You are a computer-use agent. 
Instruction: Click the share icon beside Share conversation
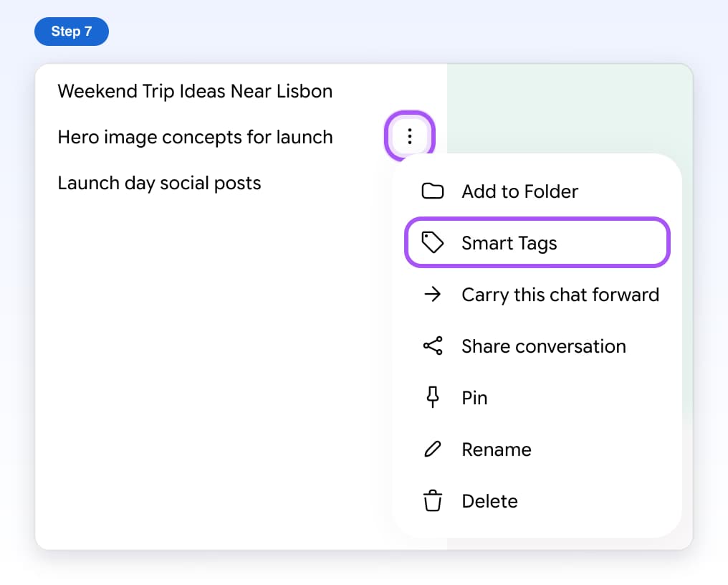432,346
